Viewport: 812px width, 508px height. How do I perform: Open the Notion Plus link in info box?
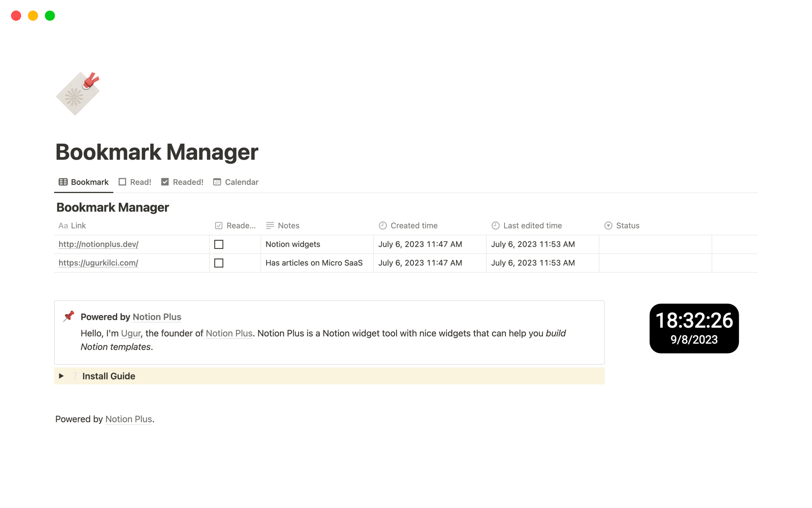156,317
